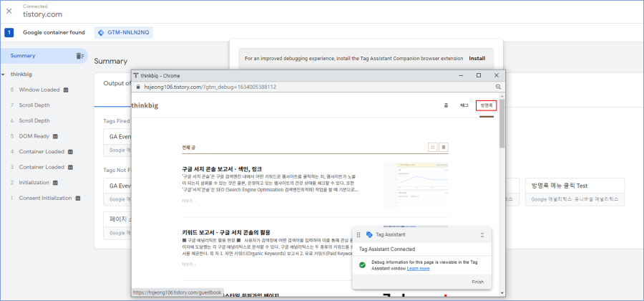This screenshot has height=301, width=644.
Task: Click the zoom magnifier icon in address bar
Action: pyautogui.click(x=498, y=87)
